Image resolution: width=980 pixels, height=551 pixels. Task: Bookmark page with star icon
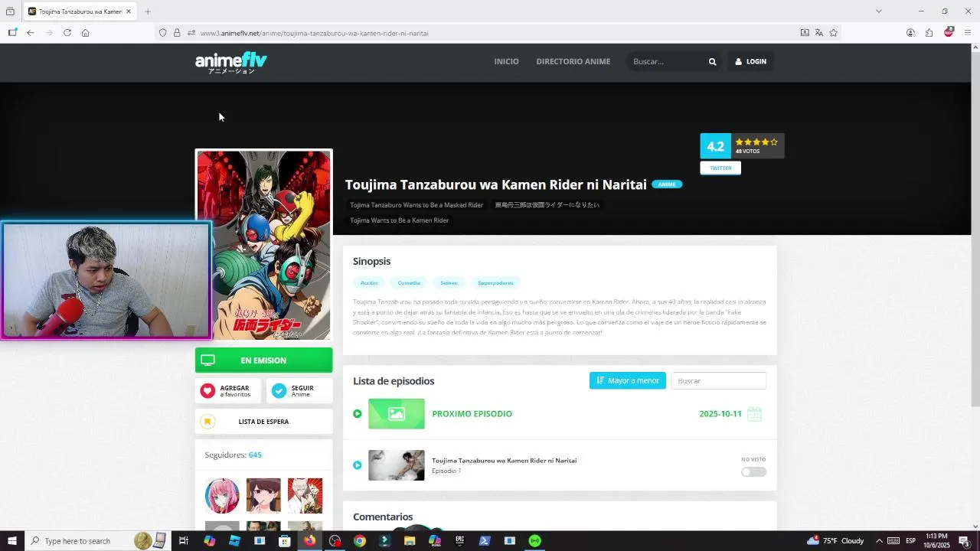tap(834, 33)
